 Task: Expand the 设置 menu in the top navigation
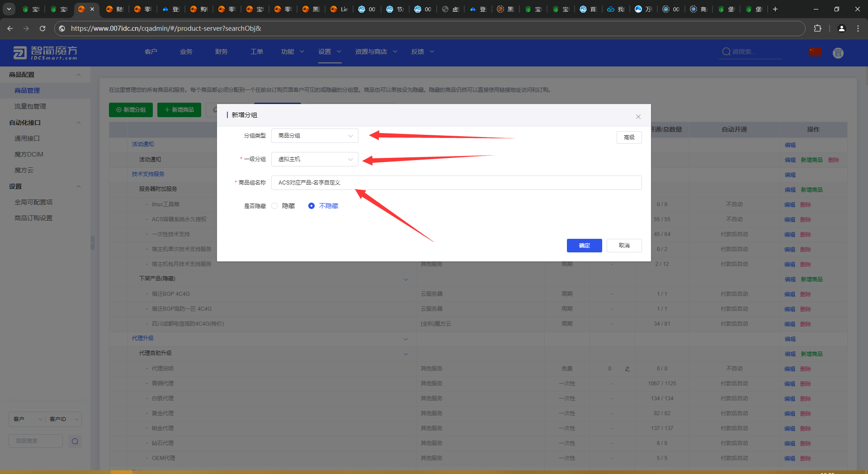coord(330,52)
